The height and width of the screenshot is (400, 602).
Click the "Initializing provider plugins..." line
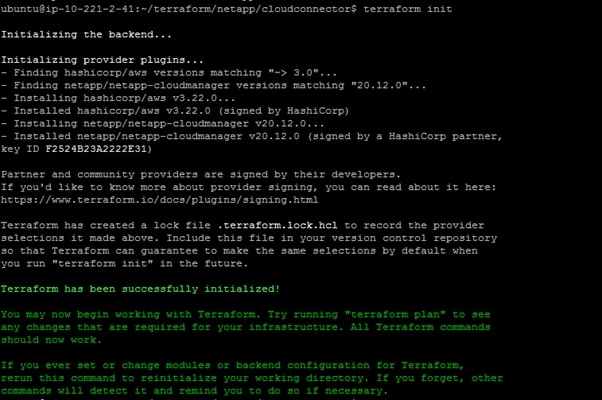point(102,60)
